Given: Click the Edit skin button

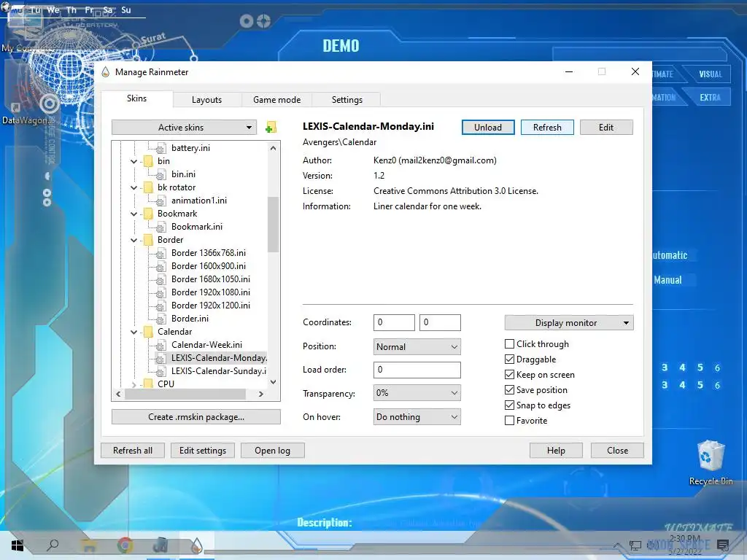Looking at the screenshot, I should coord(606,127).
